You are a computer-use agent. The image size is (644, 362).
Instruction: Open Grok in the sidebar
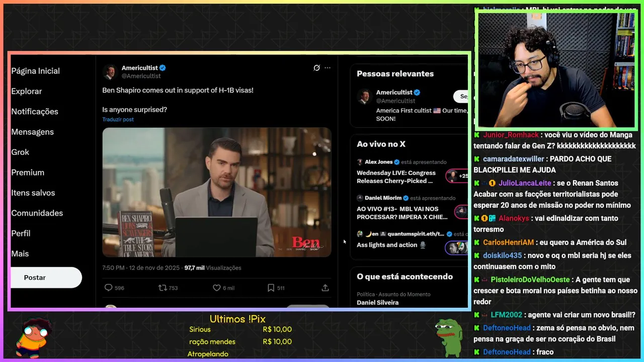point(20,152)
